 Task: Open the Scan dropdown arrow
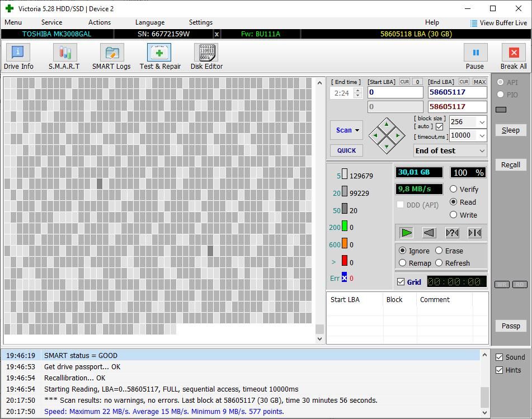pyautogui.click(x=357, y=130)
